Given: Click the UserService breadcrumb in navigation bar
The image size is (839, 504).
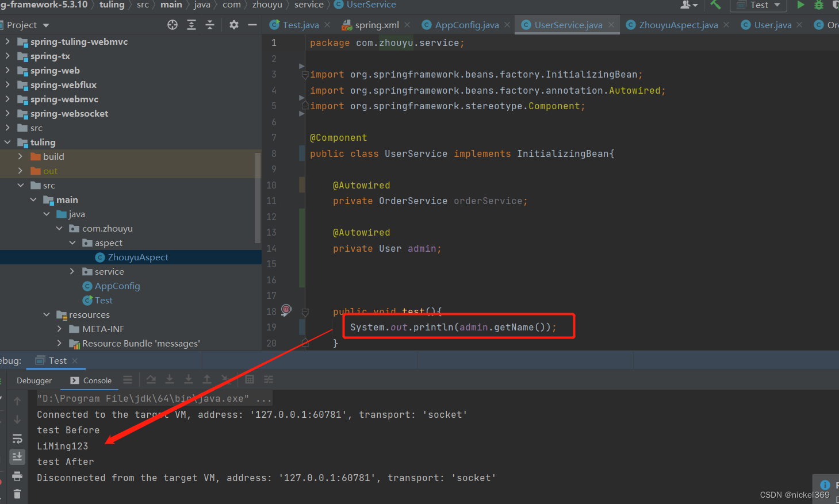Looking at the screenshot, I should (x=365, y=5).
